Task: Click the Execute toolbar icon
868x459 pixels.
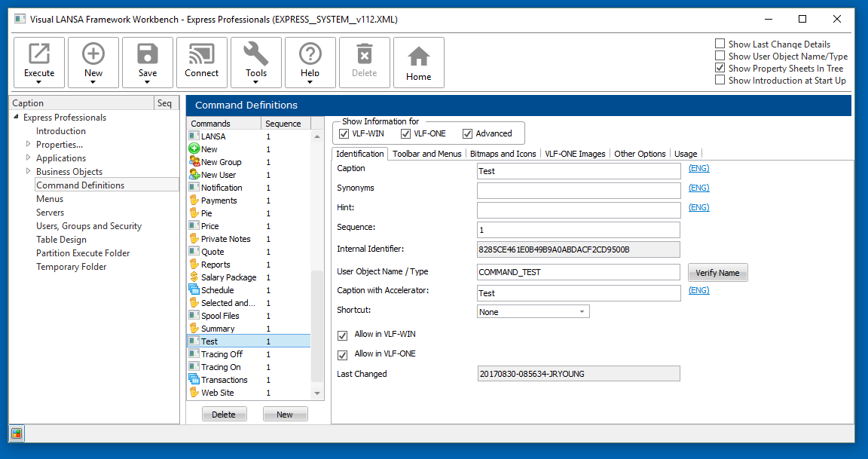Action: click(x=38, y=54)
